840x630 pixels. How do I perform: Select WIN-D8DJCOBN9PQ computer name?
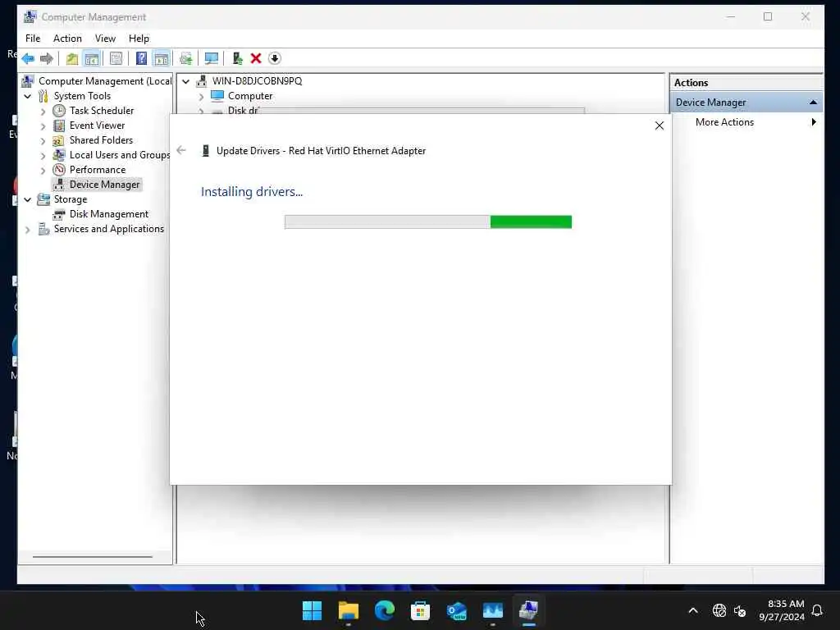click(257, 81)
